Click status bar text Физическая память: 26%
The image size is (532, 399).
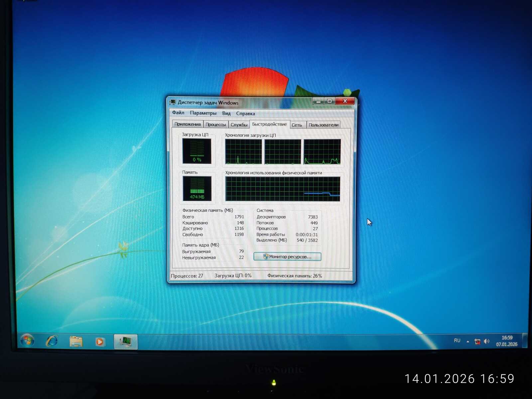click(x=295, y=276)
